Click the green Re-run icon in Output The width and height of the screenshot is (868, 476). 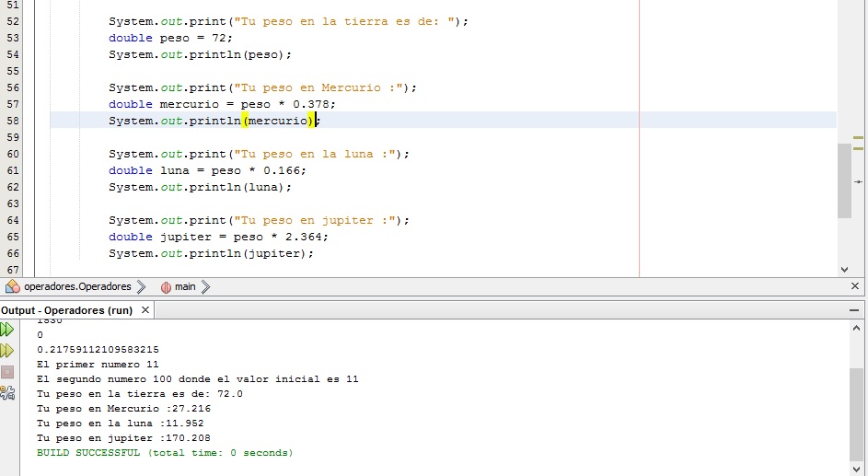tap(7, 330)
